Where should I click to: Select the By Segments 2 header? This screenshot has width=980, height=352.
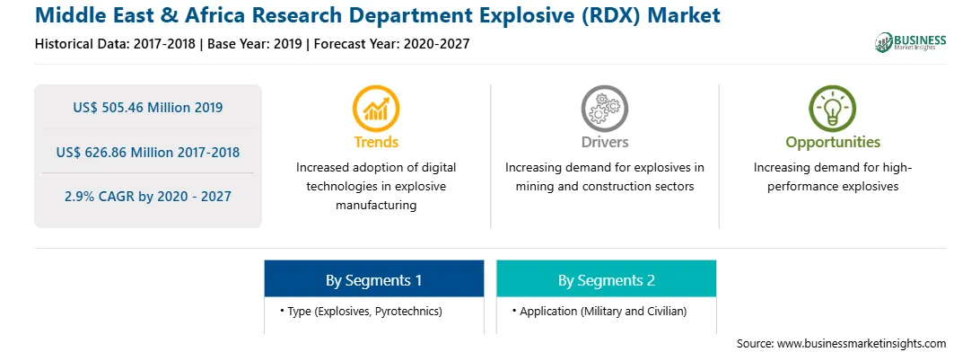click(x=607, y=279)
